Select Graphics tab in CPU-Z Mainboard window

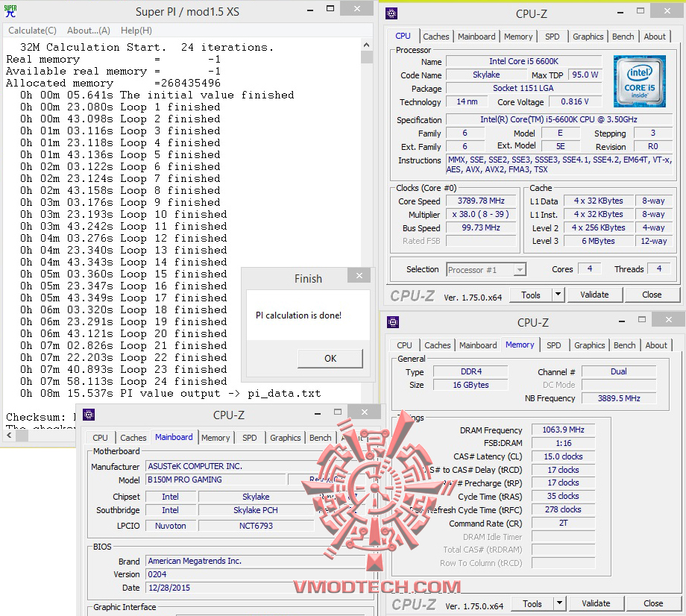pyautogui.click(x=286, y=438)
